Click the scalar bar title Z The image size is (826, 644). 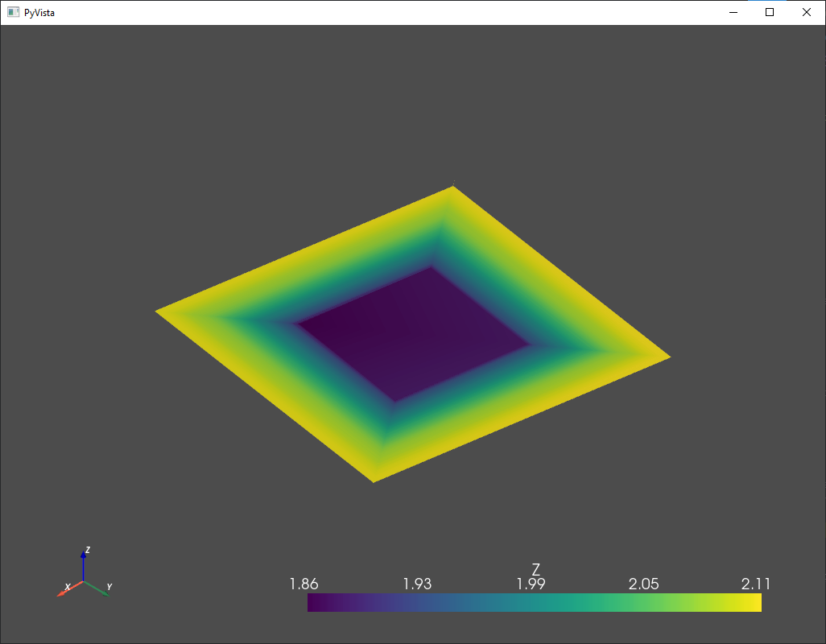click(534, 570)
